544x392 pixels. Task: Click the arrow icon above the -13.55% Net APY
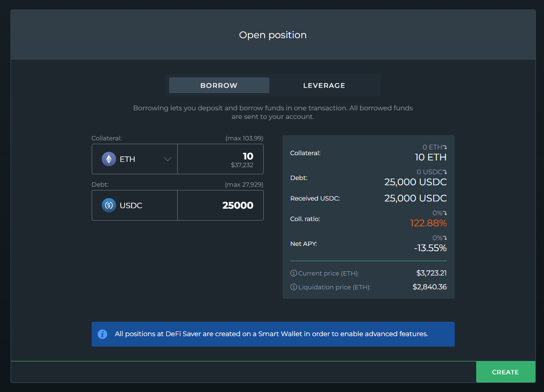pyautogui.click(x=445, y=238)
